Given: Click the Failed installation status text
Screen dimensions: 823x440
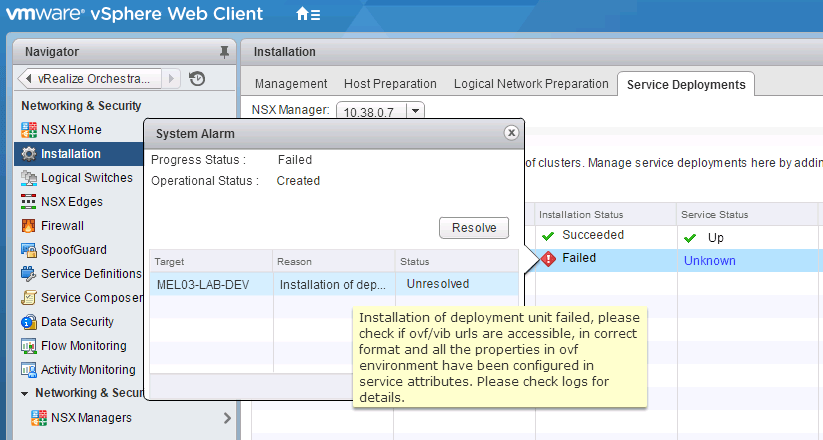Looking at the screenshot, I should click(x=579, y=258).
